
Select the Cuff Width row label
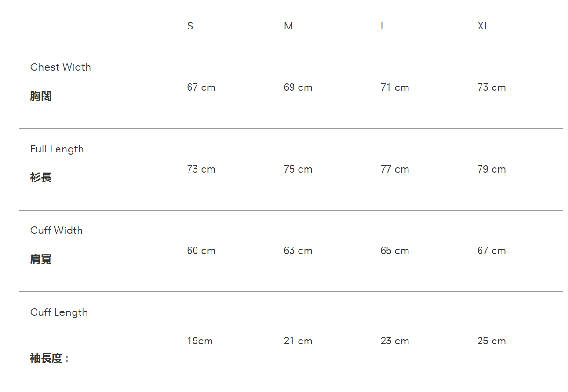(x=57, y=231)
